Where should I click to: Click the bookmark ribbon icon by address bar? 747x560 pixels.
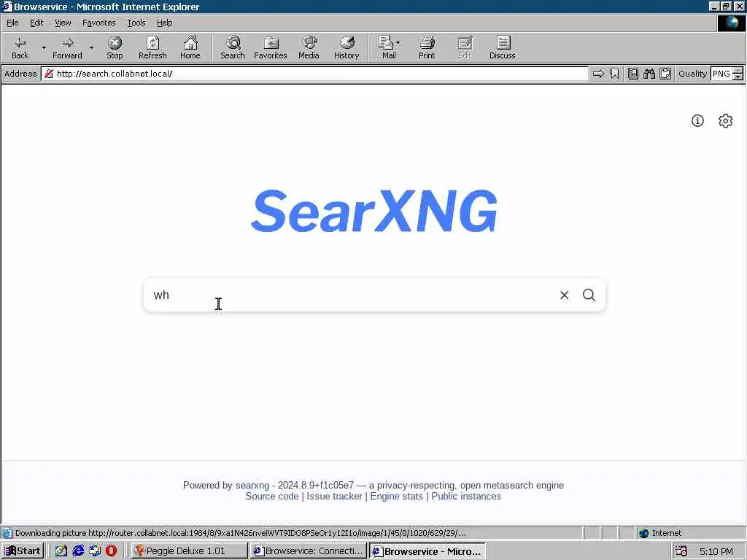614,74
